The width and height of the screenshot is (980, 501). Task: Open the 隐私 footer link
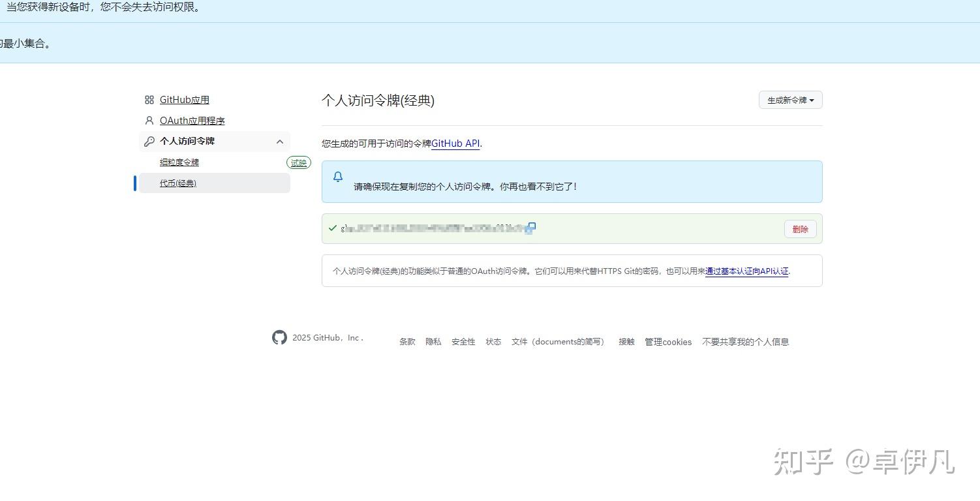tap(433, 341)
